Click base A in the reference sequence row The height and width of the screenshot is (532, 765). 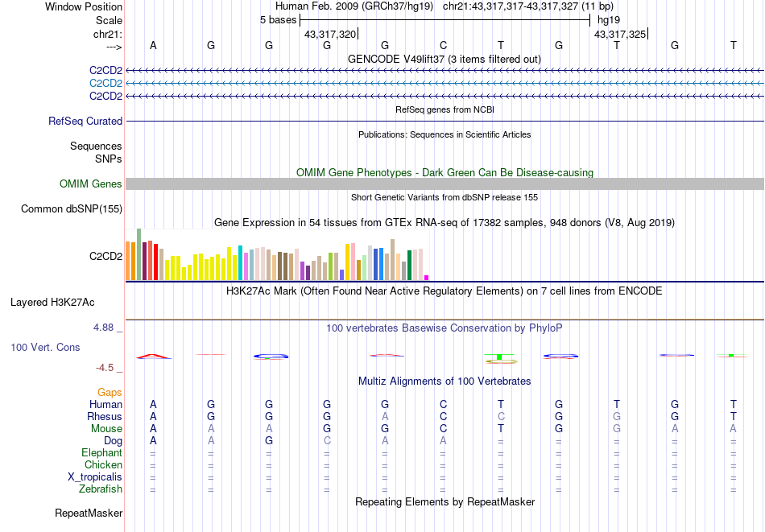point(153,45)
